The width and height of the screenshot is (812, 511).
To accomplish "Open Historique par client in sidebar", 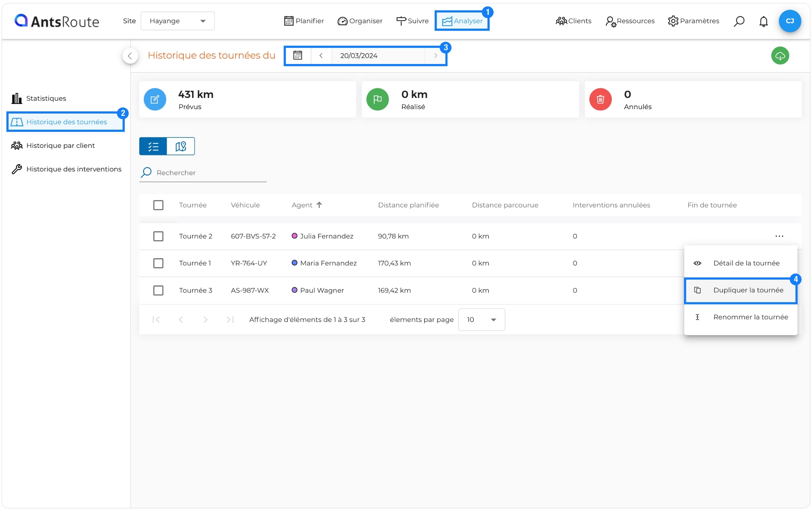I will click(x=53, y=145).
